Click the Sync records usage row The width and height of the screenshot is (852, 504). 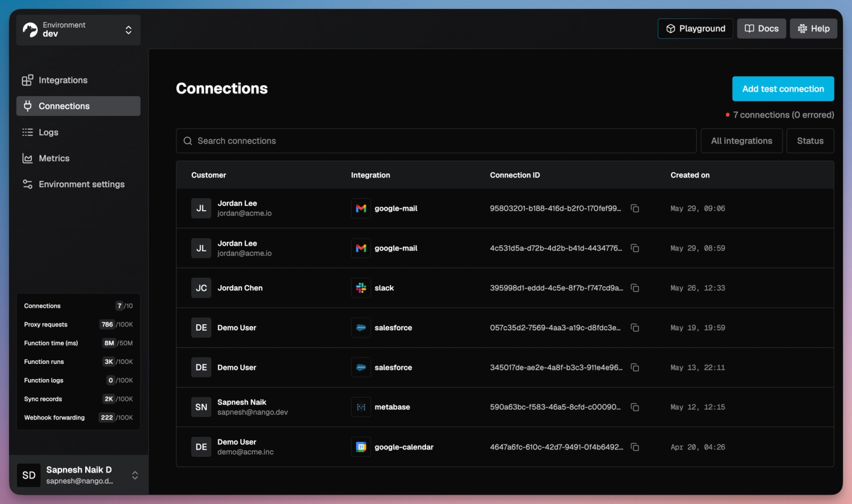(x=78, y=399)
